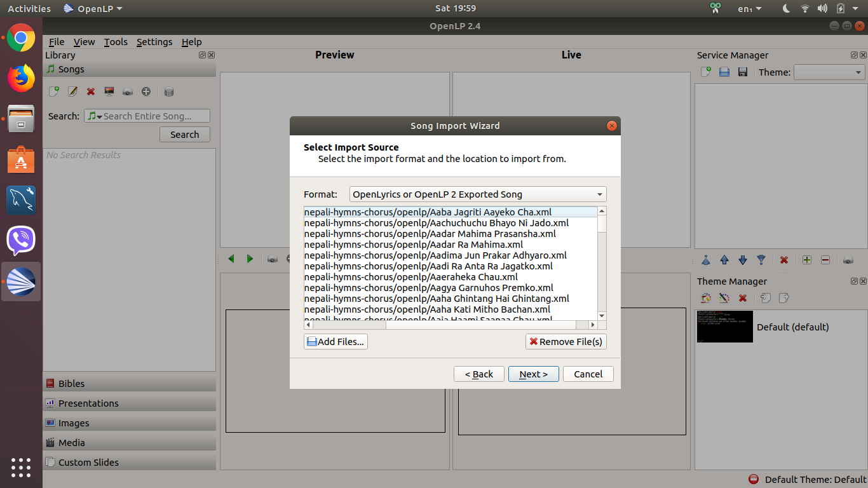Screen dimensions: 868x488
Task: Go to next slide in Preview controls
Action: tap(250, 259)
